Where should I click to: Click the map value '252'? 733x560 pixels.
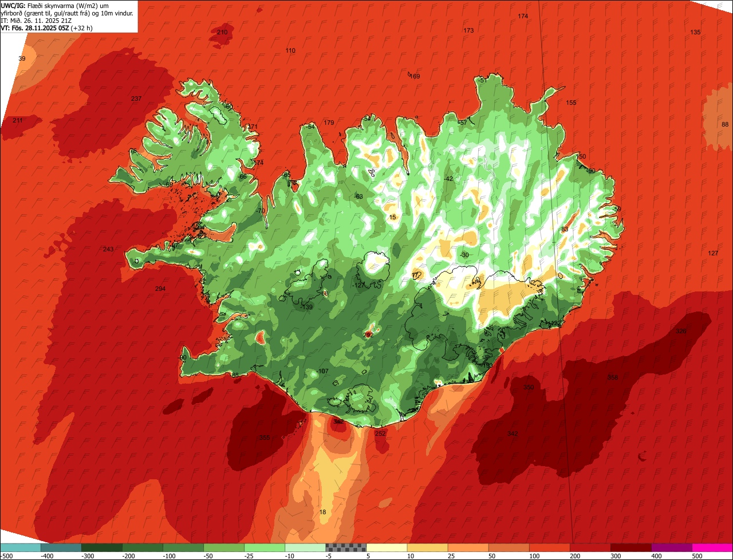[380, 433]
